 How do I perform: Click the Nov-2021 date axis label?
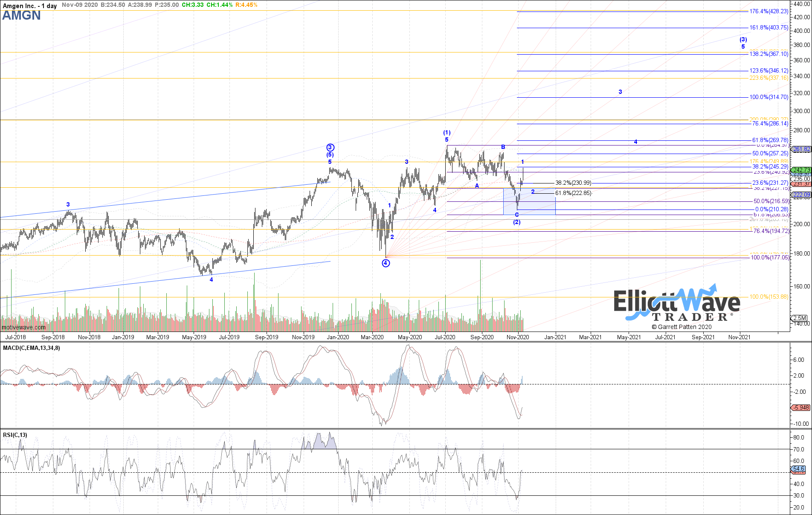point(739,337)
